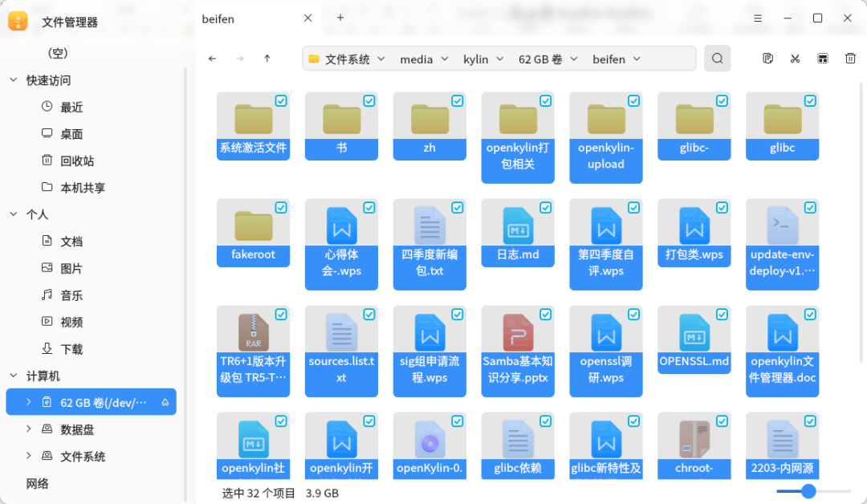Click the copy icon in toolbar
867x504 pixels.
[767, 59]
